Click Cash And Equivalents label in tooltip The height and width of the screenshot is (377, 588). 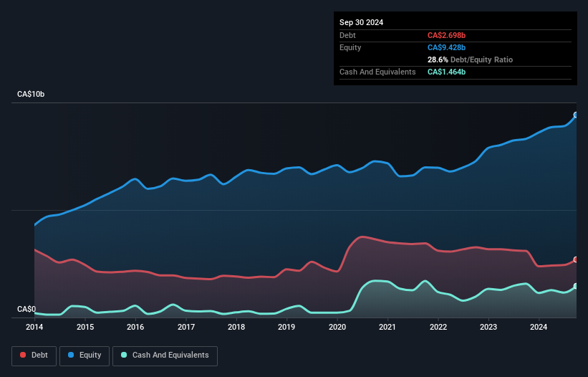[377, 72]
